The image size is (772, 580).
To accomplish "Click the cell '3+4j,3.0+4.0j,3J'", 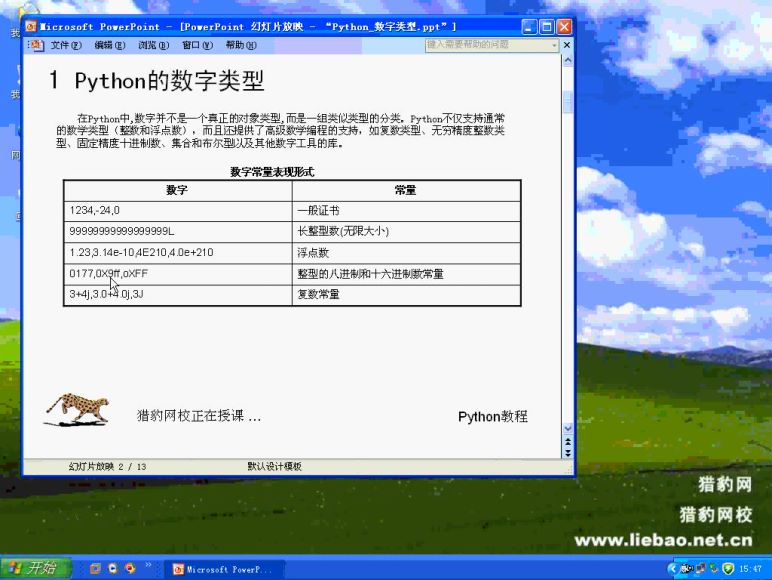I will (178, 294).
